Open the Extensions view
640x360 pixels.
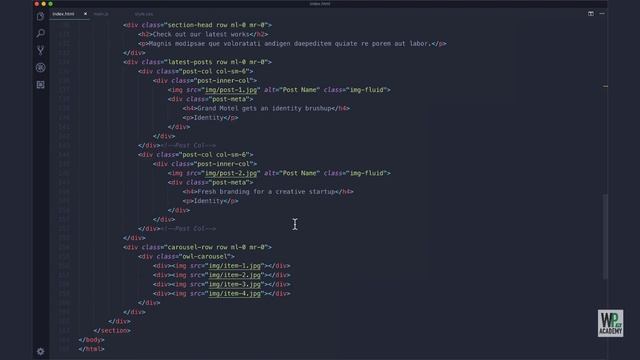(x=40, y=84)
